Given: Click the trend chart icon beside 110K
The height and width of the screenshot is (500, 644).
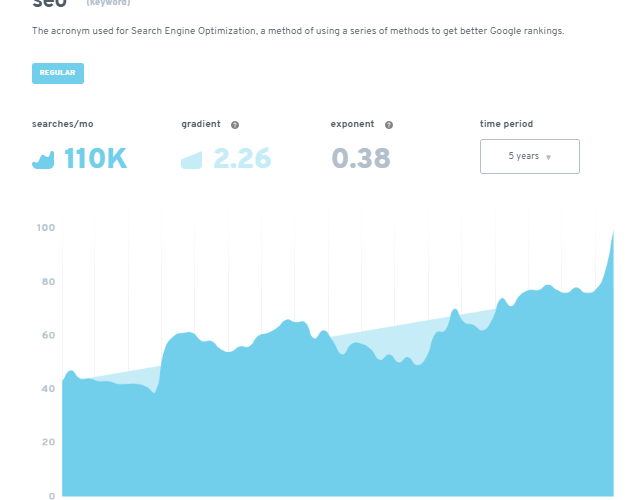Looking at the screenshot, I should point(43,159).
